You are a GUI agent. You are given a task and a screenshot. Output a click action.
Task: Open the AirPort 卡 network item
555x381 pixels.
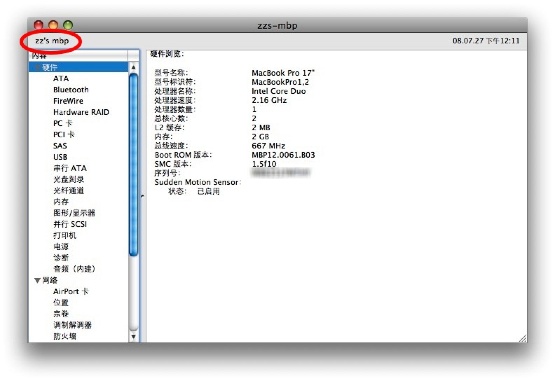(70, 291)
